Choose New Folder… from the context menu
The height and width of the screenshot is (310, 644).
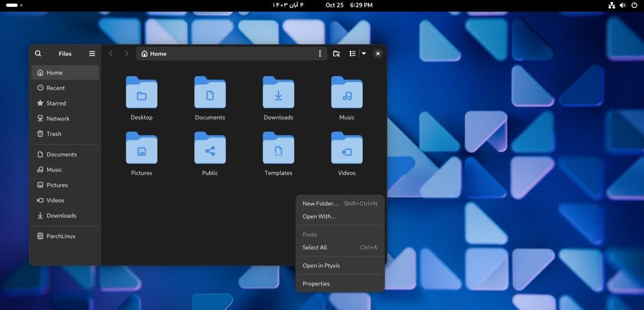[320, 204]
